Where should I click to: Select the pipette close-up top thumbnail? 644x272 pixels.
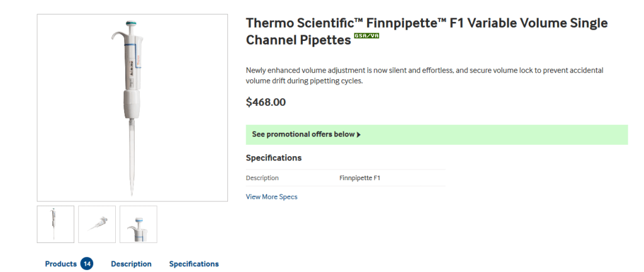tap(138, 224)
